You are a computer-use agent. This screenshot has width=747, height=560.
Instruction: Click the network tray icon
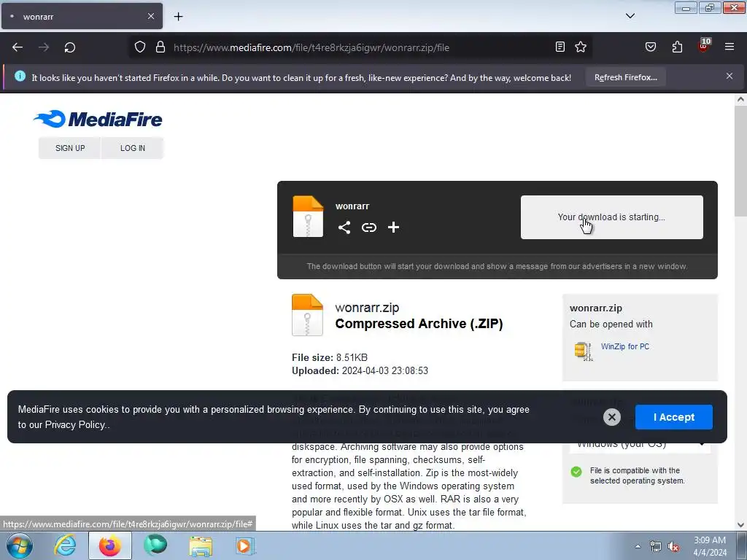click(x=656, y=546)
